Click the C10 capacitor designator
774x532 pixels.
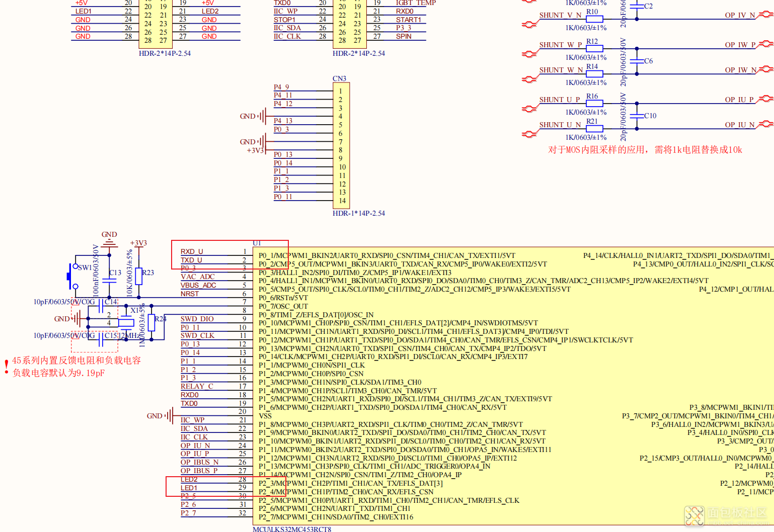(650, 116)
